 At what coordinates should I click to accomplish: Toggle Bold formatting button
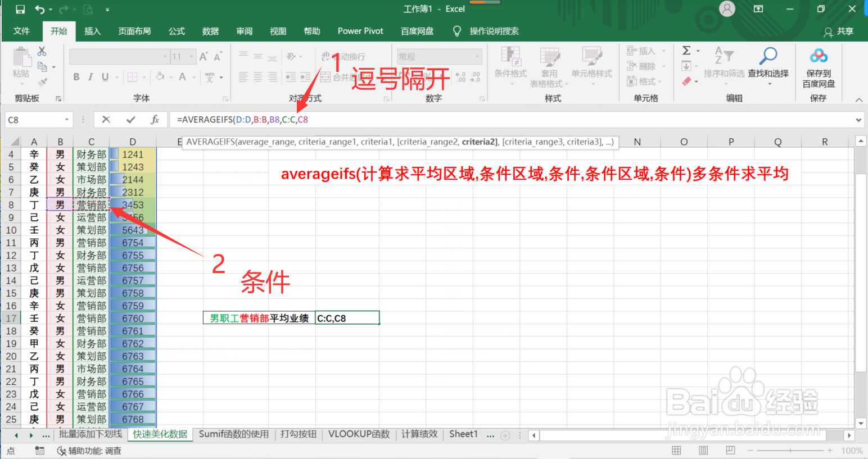pyautogui.click(x=76, y=77)
